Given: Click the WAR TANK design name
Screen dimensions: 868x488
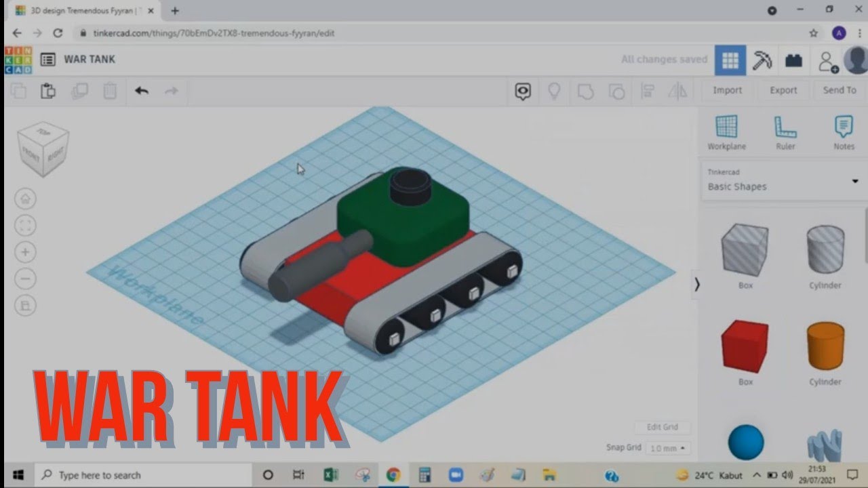Looking at the screenshot, I should click(x=90, y=60).
